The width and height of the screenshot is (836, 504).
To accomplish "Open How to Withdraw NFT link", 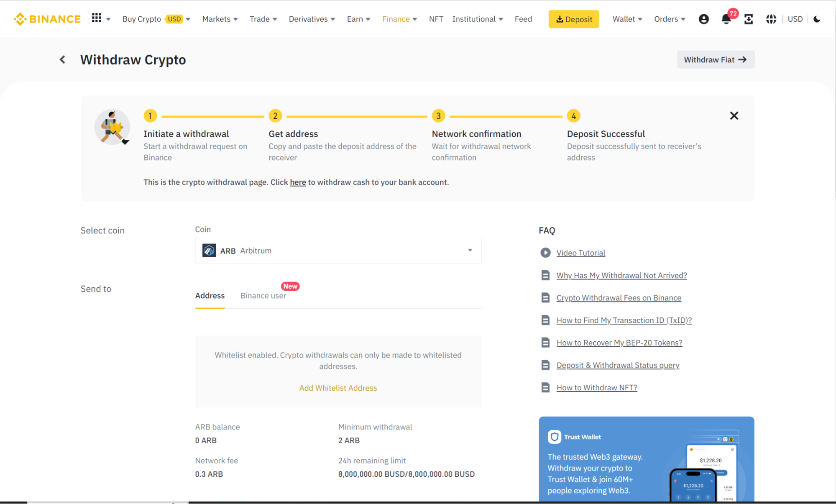I will [x=597, y=387].
